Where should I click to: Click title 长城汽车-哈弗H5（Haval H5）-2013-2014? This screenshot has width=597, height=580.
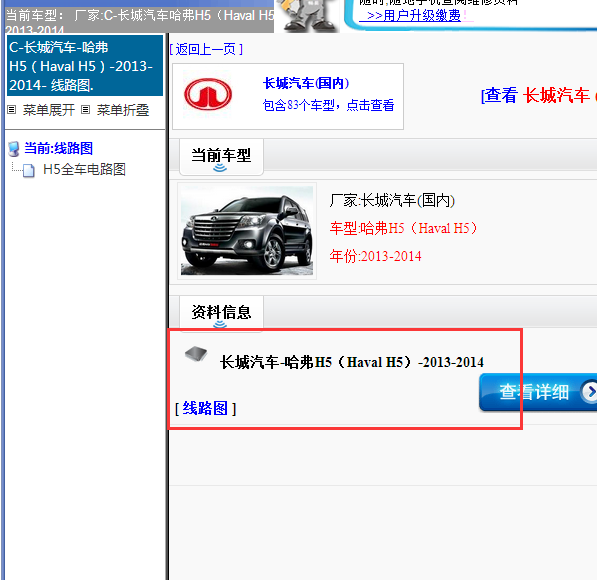coord(352,362)
